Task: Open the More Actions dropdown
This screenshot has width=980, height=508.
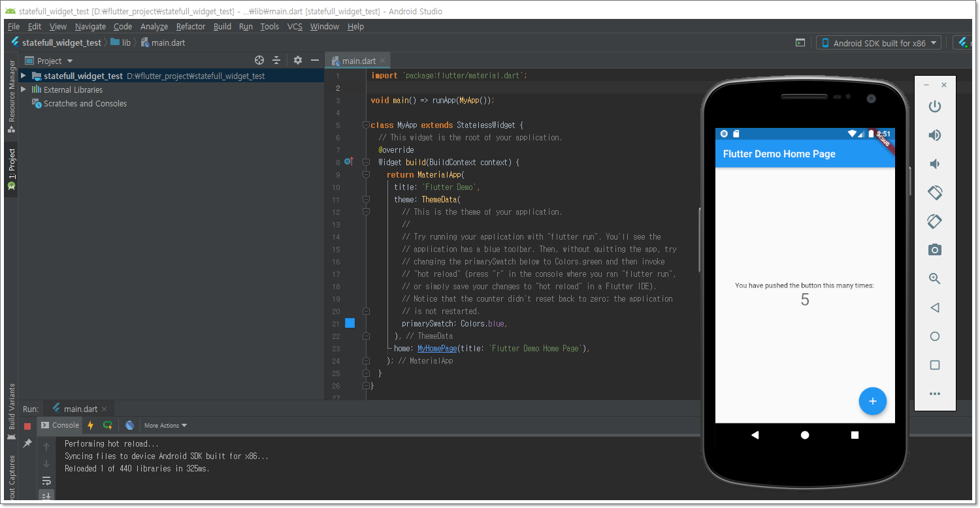Action: (165, 425)
